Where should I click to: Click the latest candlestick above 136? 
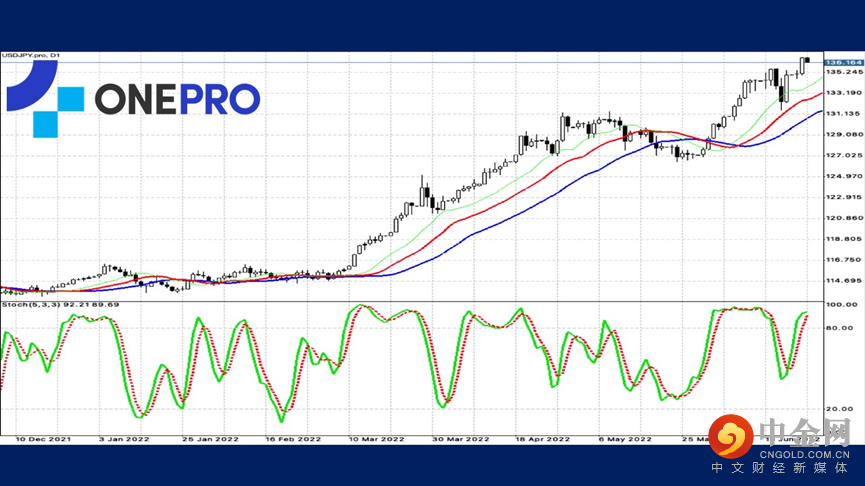click(x=808, y=60)
